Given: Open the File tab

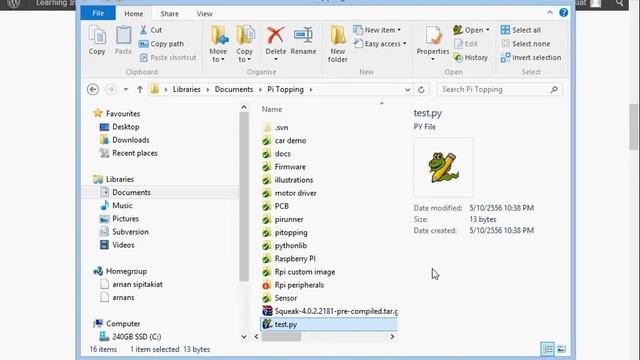Looking at the screenshot, I should (x=98, y=13).
